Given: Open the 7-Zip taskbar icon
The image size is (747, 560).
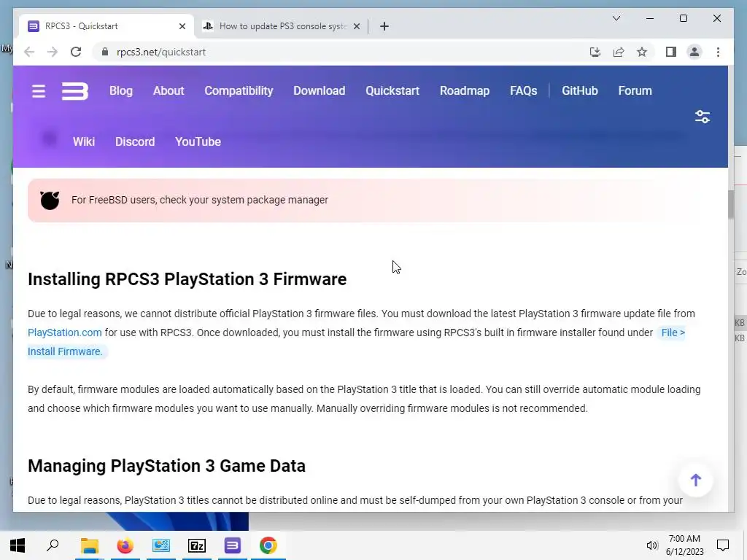Looking at the screenshot, I should [197, 545].
